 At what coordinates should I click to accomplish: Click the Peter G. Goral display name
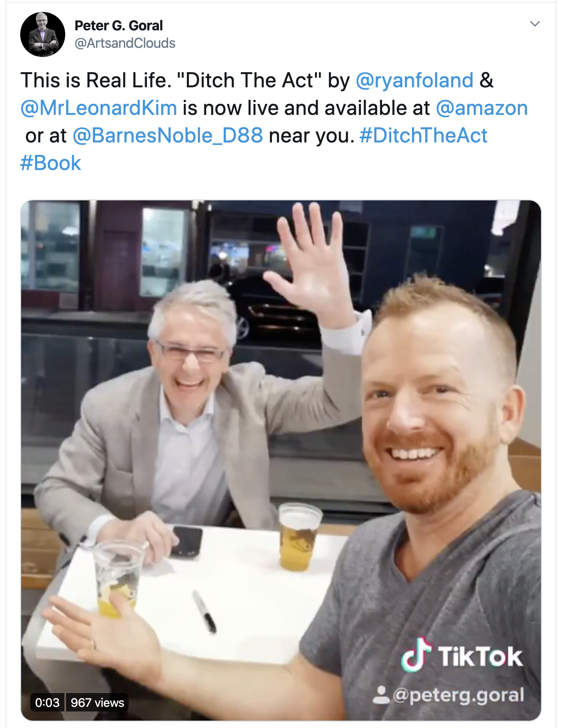tap(118, 25)
